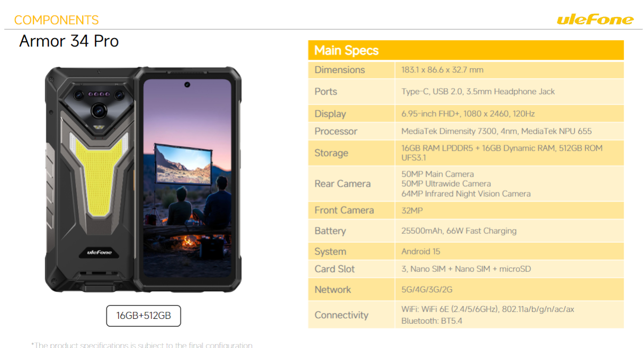Click the 16GB RAM LPDDR5 storage value
Screen dimensions: 644x348
point(502,152)
